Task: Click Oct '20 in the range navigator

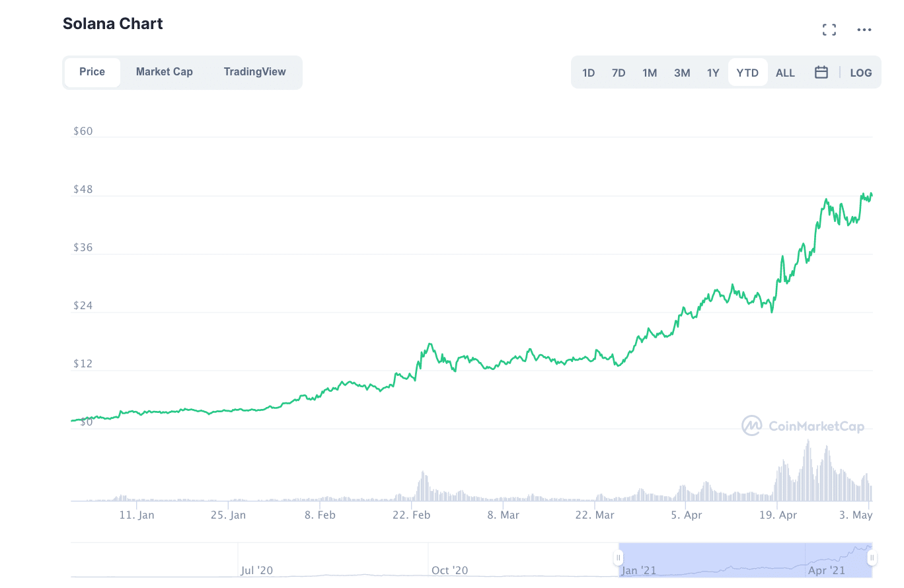Action: [450, 570]
